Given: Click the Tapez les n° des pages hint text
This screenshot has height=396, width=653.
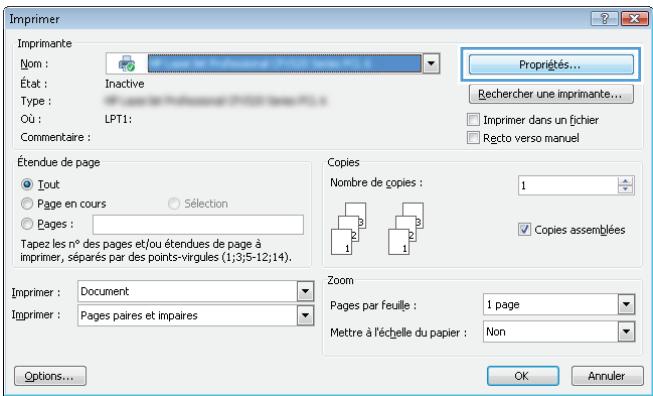Looking at the screenshot, I should tap(156, 250).
